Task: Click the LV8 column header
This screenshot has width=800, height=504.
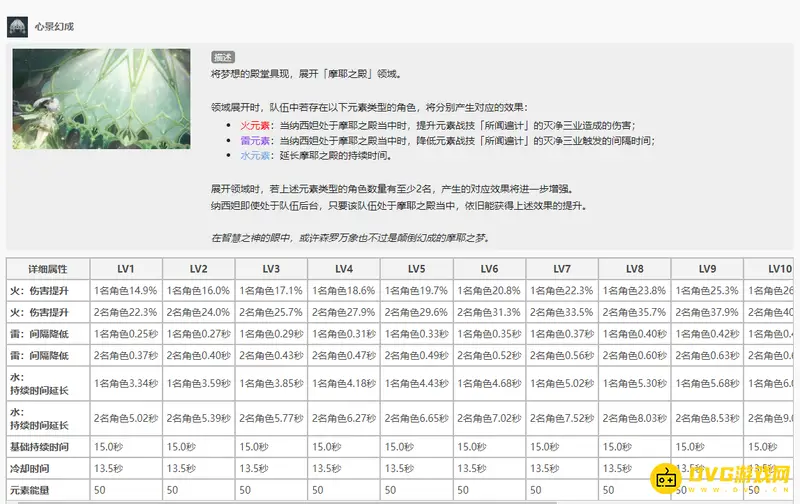Action: 635,269
